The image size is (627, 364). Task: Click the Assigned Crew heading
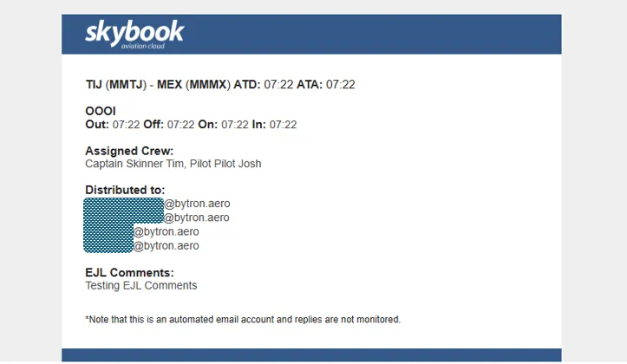click(129, 151)
